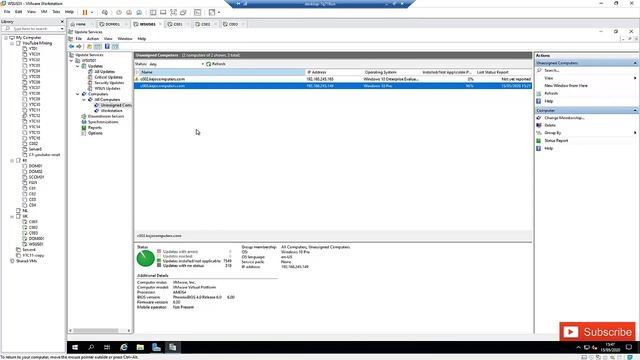Click the WSUS console forward arrow icon
The height and width of the screenshot is (360, 640).
coord(79,47)
